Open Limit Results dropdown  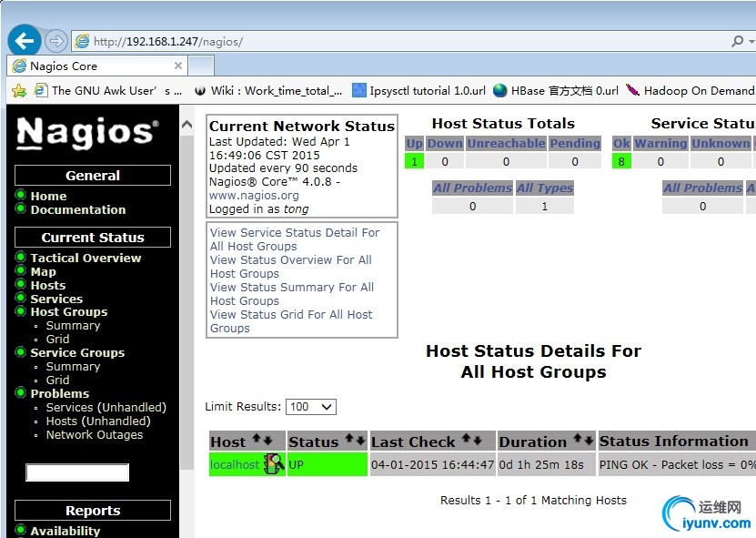coord(311,407)
